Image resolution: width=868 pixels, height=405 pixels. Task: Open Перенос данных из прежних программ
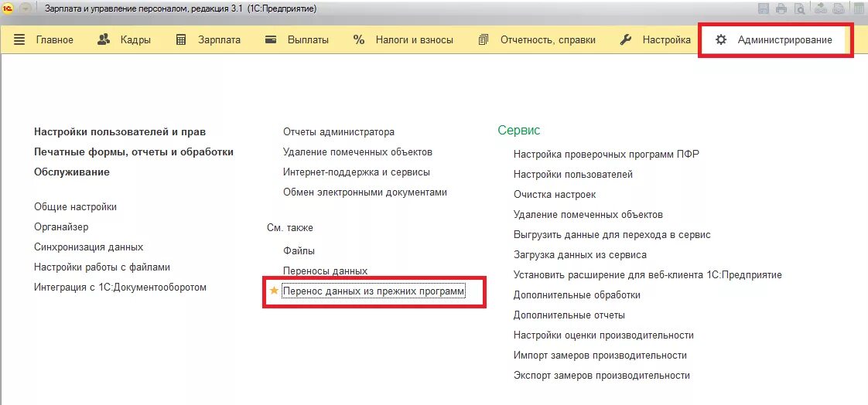374,291
